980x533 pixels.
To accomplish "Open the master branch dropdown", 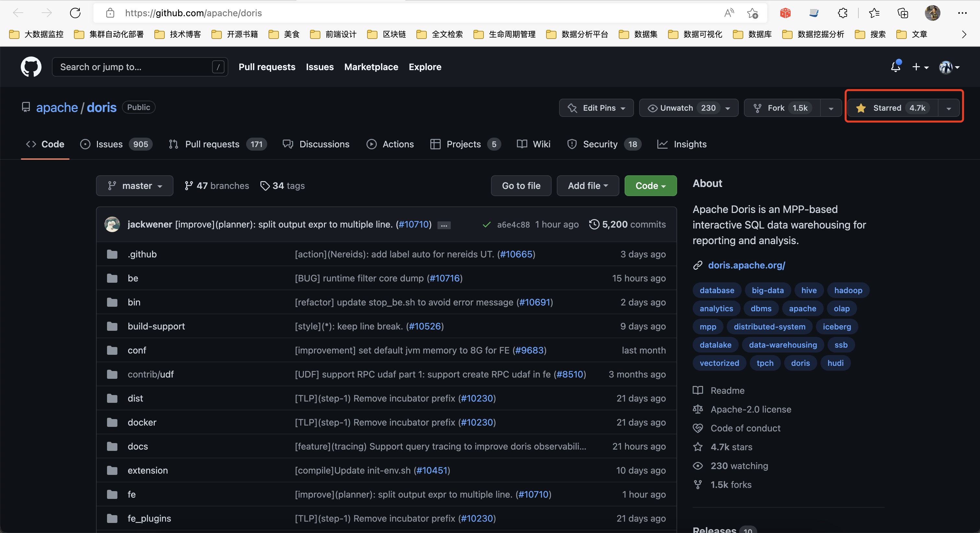I will 135,186.
